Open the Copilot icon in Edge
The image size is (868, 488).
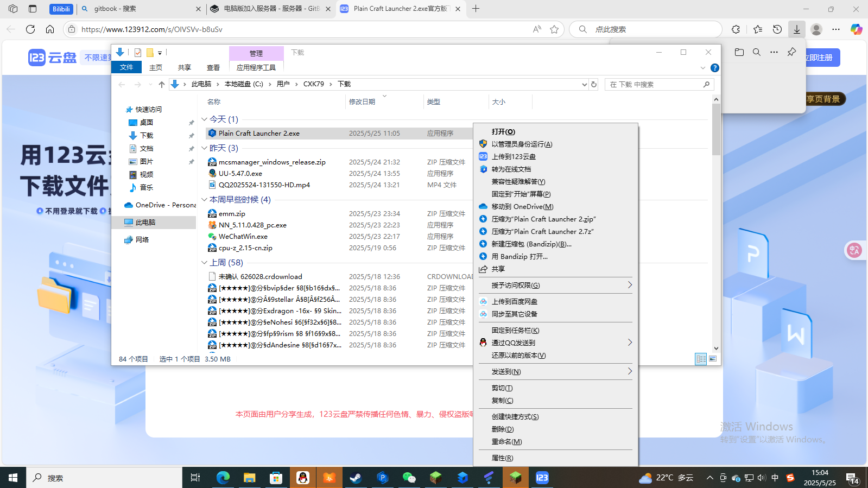pyautogui.click(x=856, y=29)
